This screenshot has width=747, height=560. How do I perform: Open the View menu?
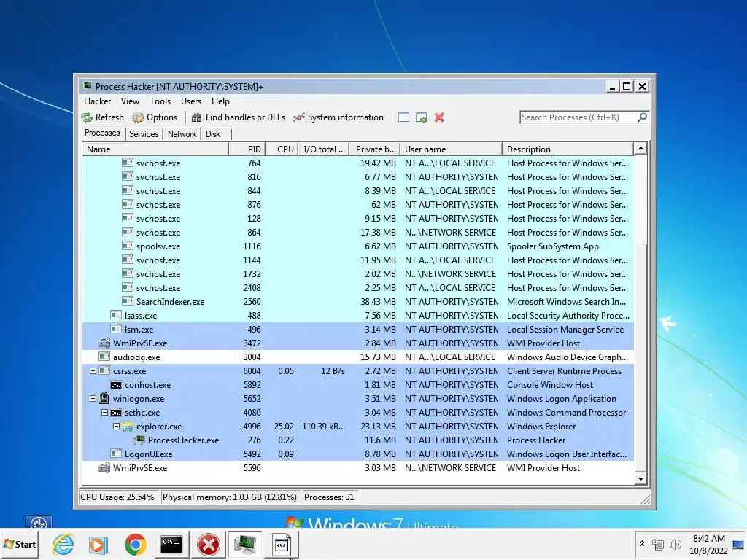tap(130, 101)
